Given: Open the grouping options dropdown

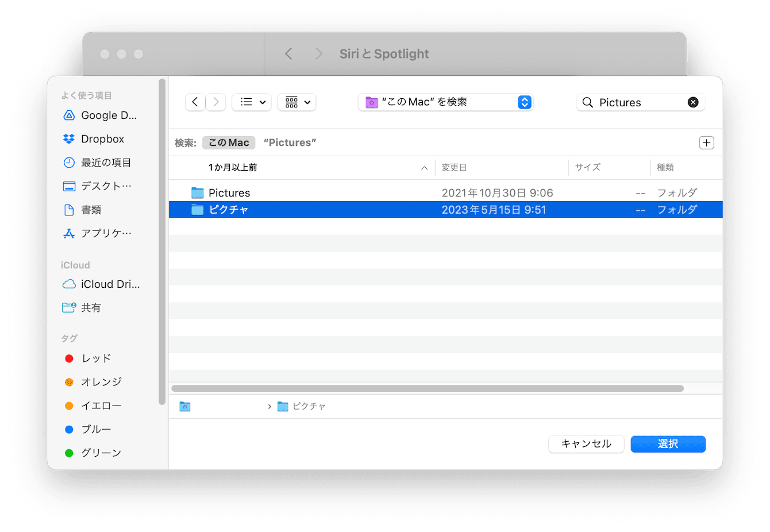Looking at the screenshot, I should point(297,102).
